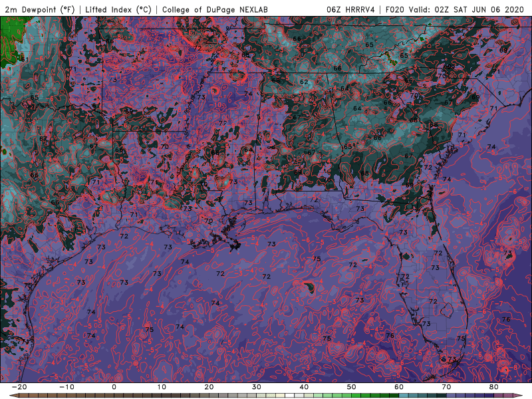
Task: Click the '30' label on color scale
Action: click(x=257, y=387)
